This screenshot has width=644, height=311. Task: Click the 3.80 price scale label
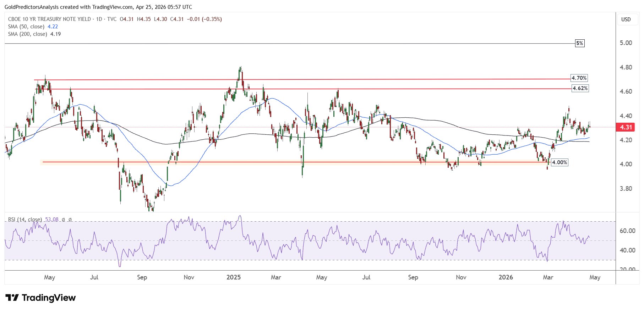pyautogui.click(x=626, y=189)
